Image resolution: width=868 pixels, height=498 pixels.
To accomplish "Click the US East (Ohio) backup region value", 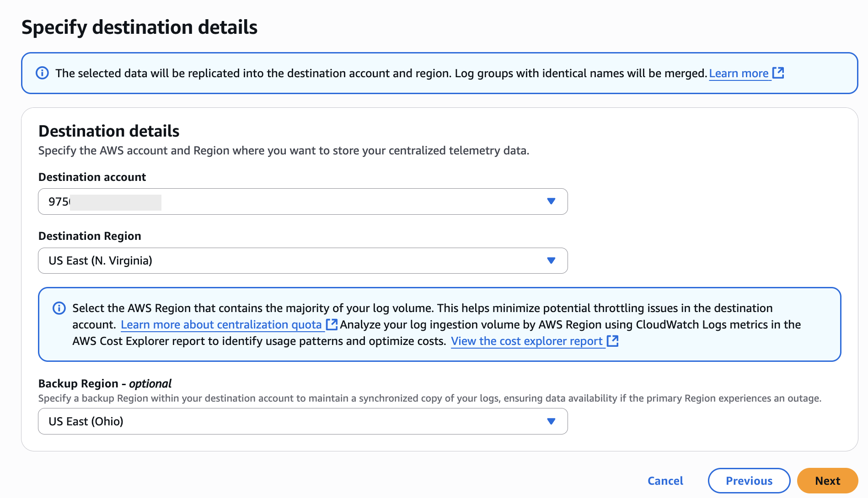I will coord(86,421).
